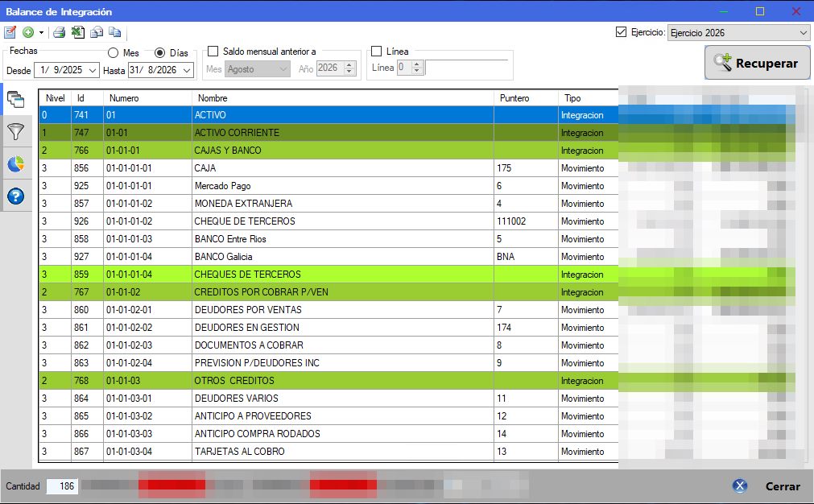
Task: Open the arrow beside the green add icon
Action: pyautogui.click(x=41, y=33)
